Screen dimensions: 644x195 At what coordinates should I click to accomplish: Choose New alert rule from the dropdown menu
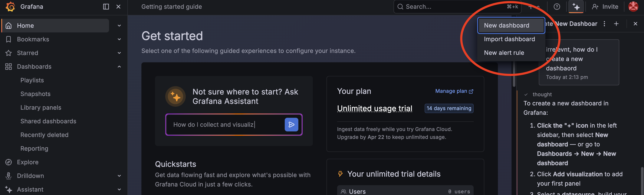pyautogui.click(x=511, y=53)
